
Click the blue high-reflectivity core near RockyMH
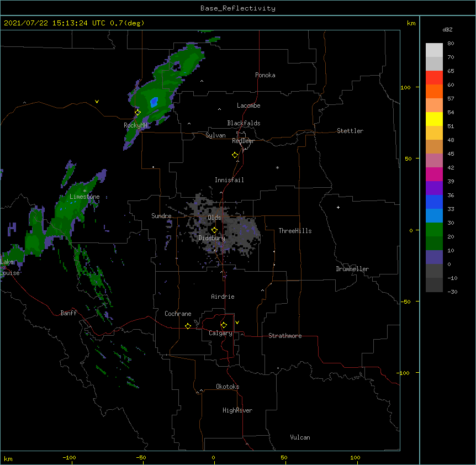[154, 102]
